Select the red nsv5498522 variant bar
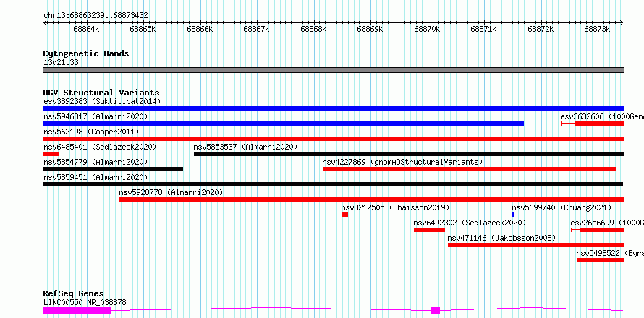Image resolution: width=644 pixels, height=318 pixels. click(600, 260)
